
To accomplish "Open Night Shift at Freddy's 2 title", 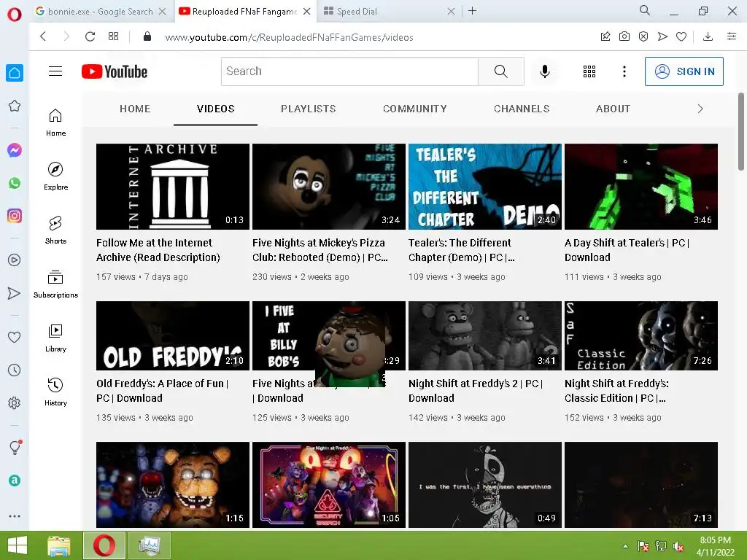I will click(476, 391).
